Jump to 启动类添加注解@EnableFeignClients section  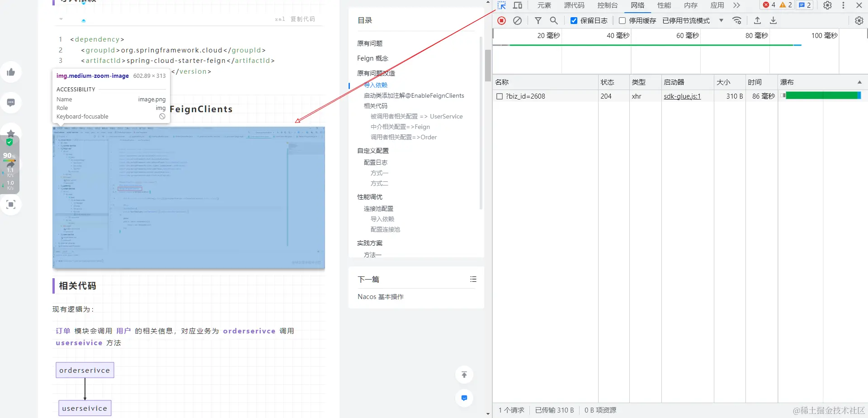click(414, 95)
